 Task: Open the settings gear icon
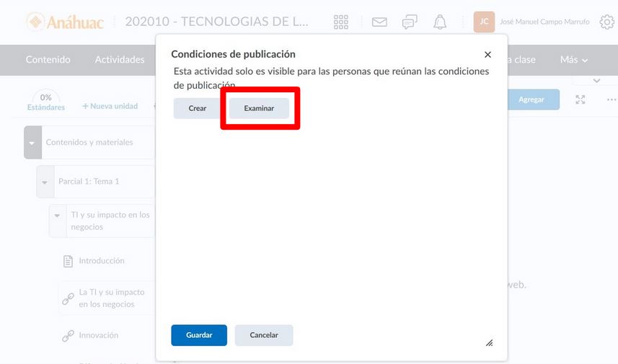point(606,22)
